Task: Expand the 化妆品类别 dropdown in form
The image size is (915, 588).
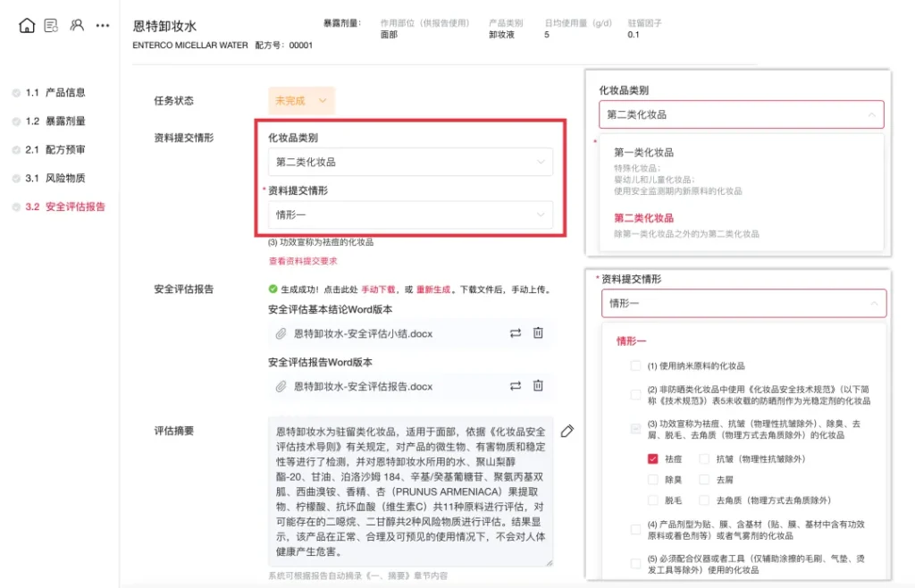Action: [x=410, y=162]
